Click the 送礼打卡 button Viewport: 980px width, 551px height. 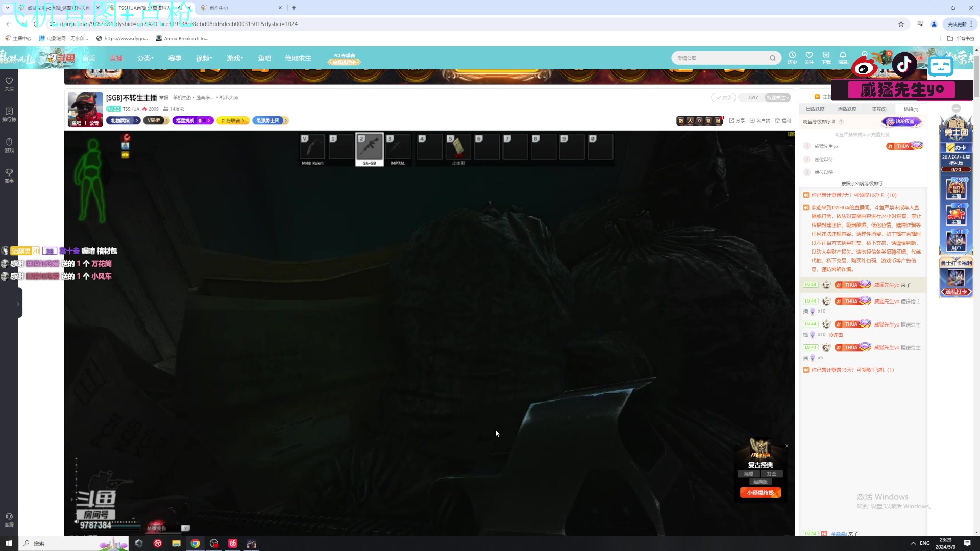956,292
